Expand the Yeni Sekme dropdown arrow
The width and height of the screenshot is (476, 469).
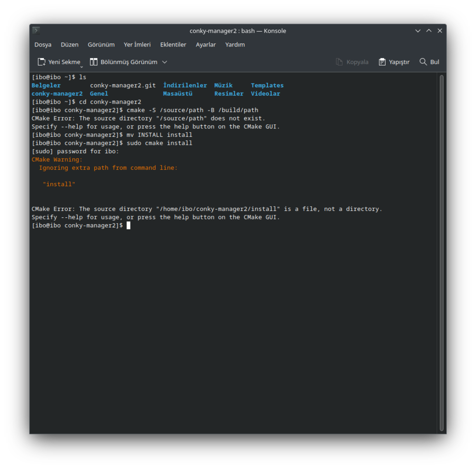pyautogui.click(x=81, y=67)
